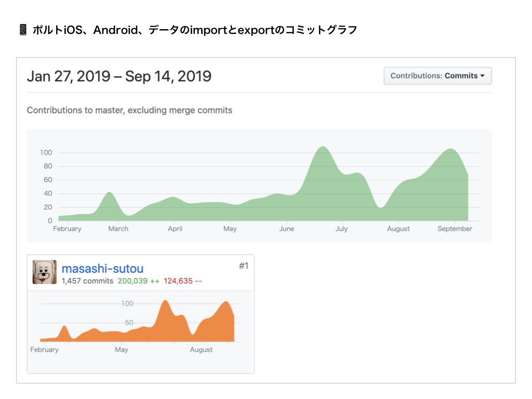Click the caret arrow beside Commits

483,76
